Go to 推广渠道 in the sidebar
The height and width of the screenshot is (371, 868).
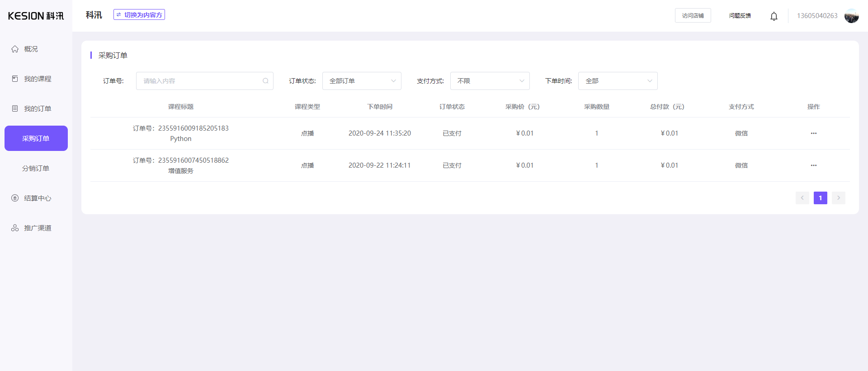[37, 228]
